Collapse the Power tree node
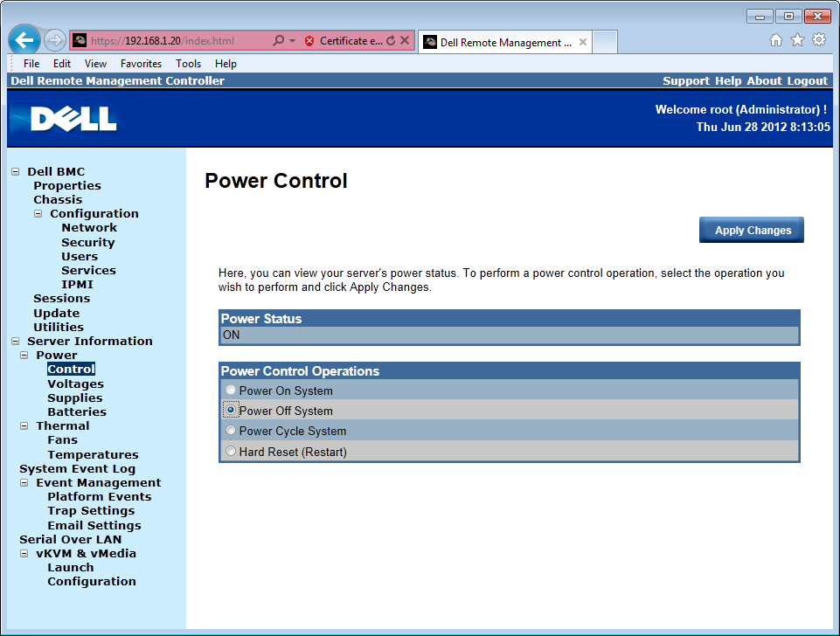This screenshot has width=840, height=636. click(24, 355)
